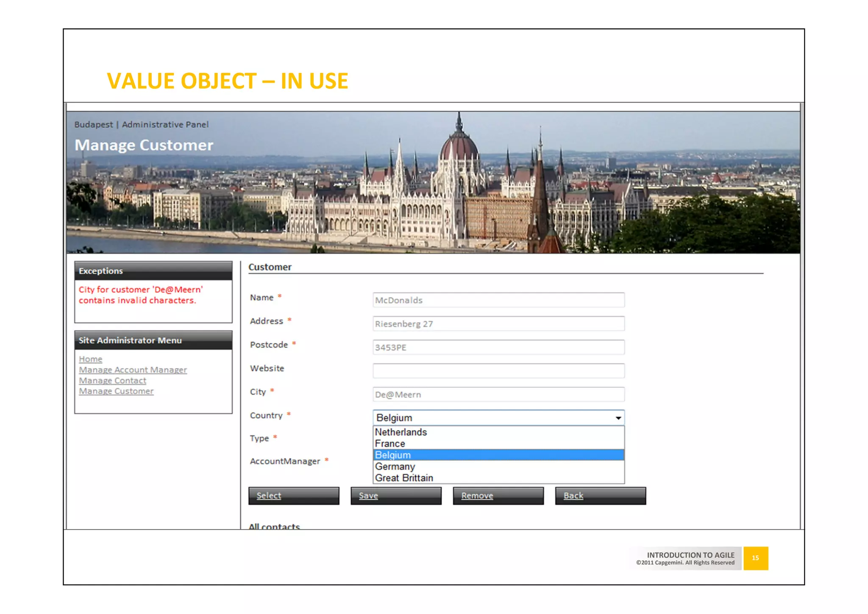Open the Manage Account Manager link
This screenshot has width=868, height=614.
pos(133,370)
